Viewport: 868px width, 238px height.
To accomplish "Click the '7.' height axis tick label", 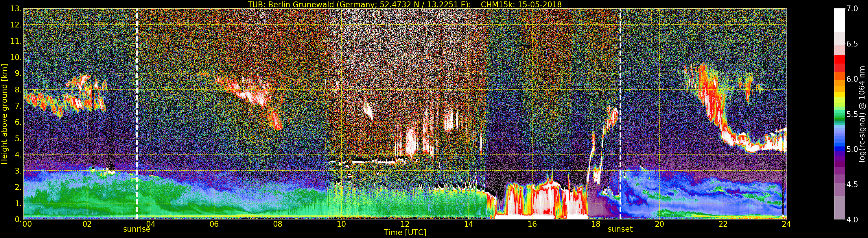I will (18, 106).
